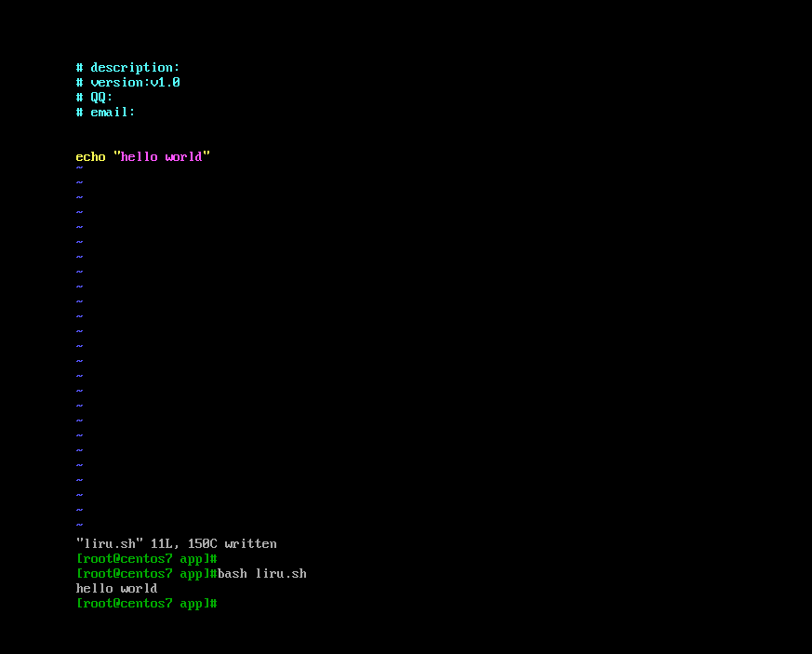
Task: Click the magenta 'hello world' string
Action: [162, 157]
